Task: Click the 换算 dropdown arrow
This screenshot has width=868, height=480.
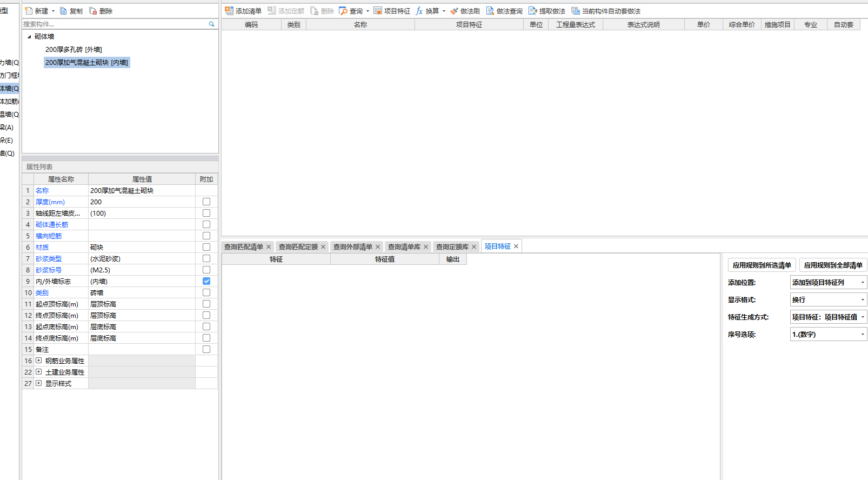Action: tap(444, 11)
